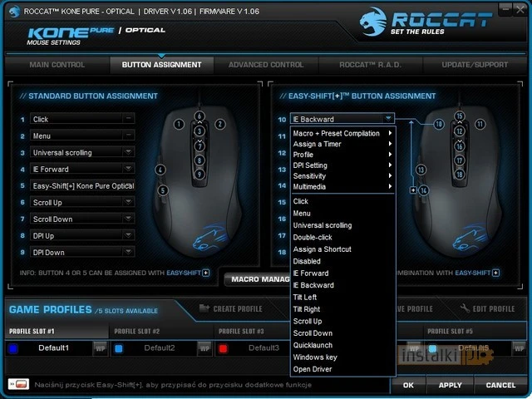The height and width of the screenshot is (399, 532).
Task: Open dropdown for button 8 DPI Up
Action: pyautogui.click(x=129, y=236)
